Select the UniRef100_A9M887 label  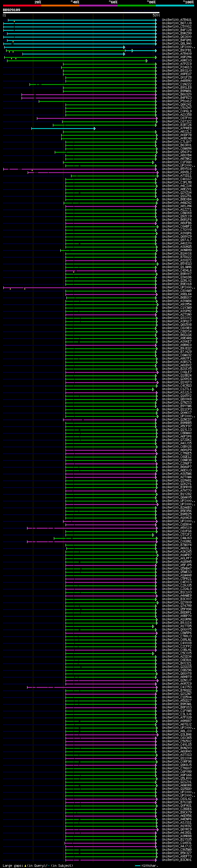coord(176,721)
